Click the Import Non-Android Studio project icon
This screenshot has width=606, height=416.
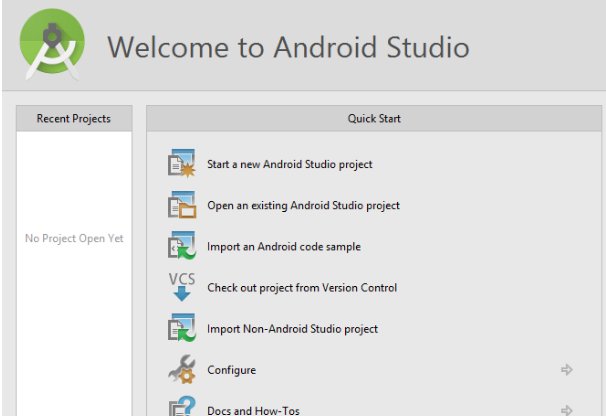(x=182, y=328)
